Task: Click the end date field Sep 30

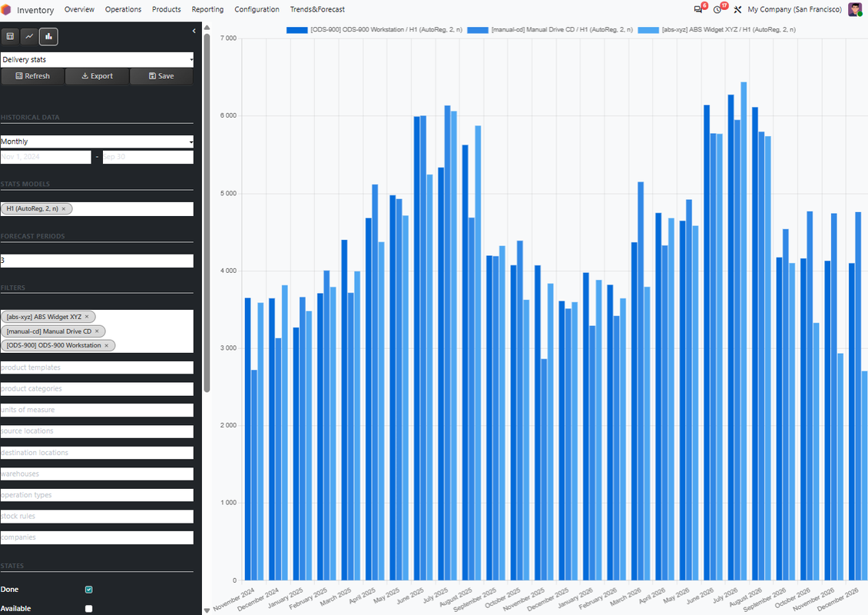Action: coord(148,157)
